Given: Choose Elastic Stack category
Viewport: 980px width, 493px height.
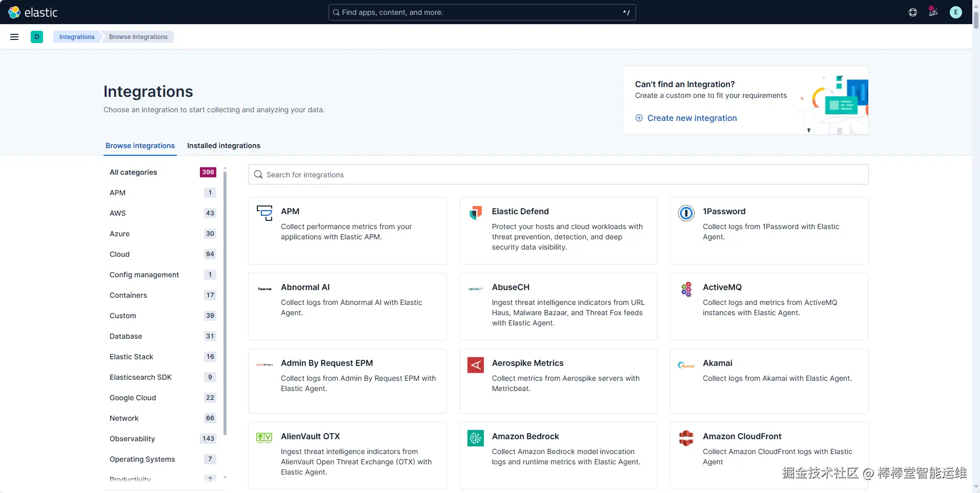Looking at the screenshot, I should [162, 357].
